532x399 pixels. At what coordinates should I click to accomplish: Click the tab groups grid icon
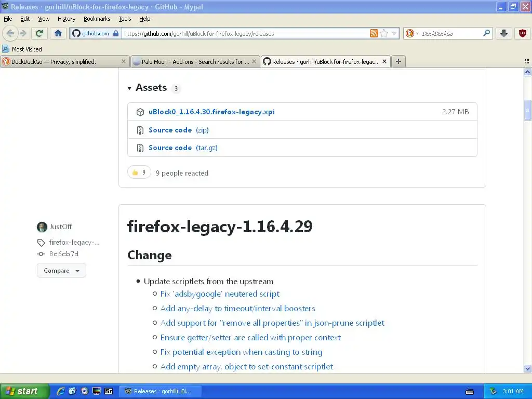click(x=527, y=61)
